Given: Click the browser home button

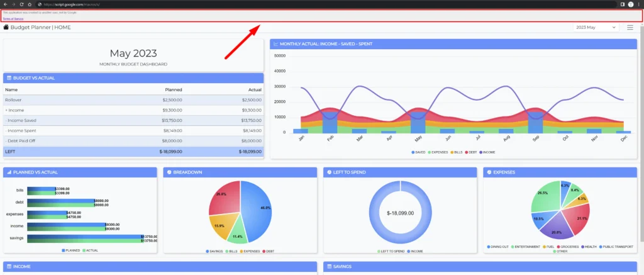Looking at the screenshot, I should [x=29, y=4].
